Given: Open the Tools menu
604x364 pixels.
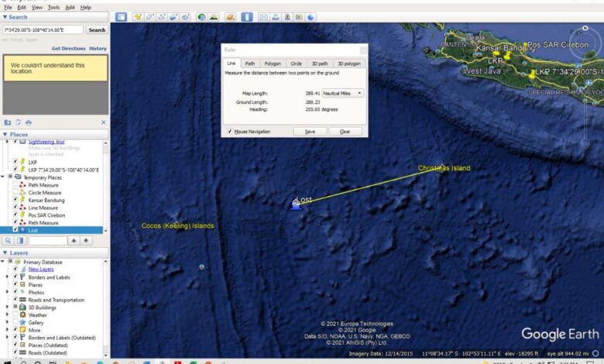Looking at the screenshot, I should [53, 7].
